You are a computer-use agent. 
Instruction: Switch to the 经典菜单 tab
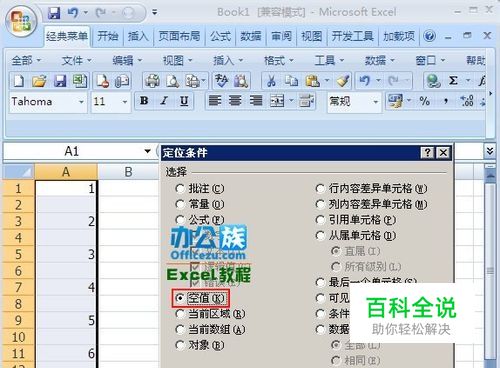(67, 36)
